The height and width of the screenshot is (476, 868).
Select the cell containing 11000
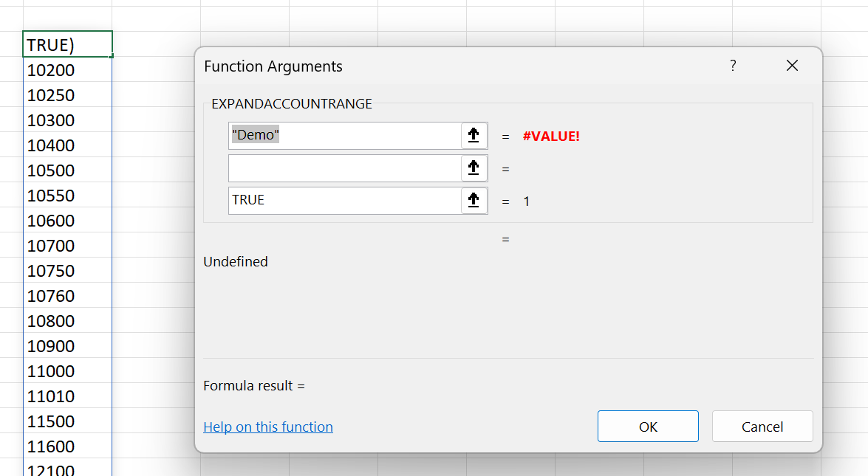click(x=67, y=371)
